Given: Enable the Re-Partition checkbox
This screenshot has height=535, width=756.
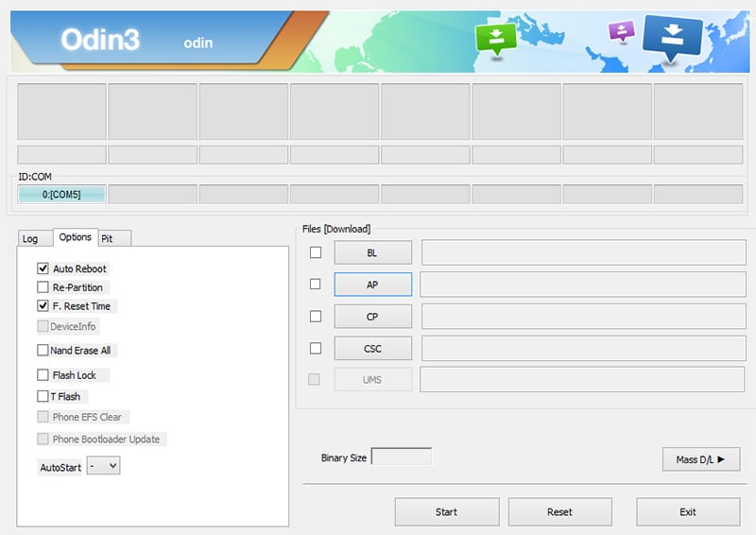Looking at the screenshot, I should pyautogui.click(x=43, y=287).
